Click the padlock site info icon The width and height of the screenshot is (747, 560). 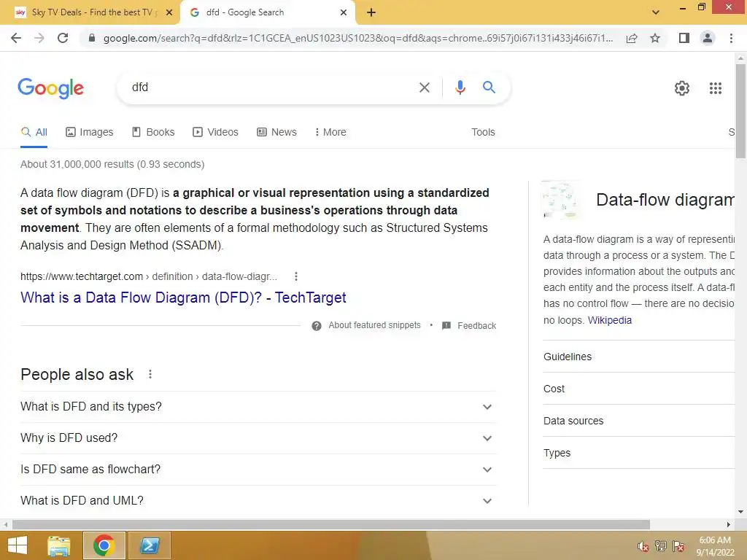pyautogui.click(x=92, y=38)
